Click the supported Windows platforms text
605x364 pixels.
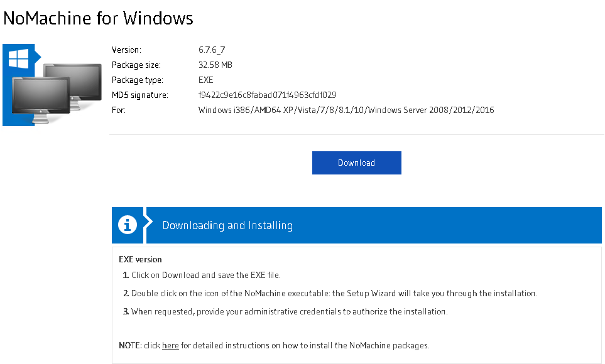tap(346, 110)
